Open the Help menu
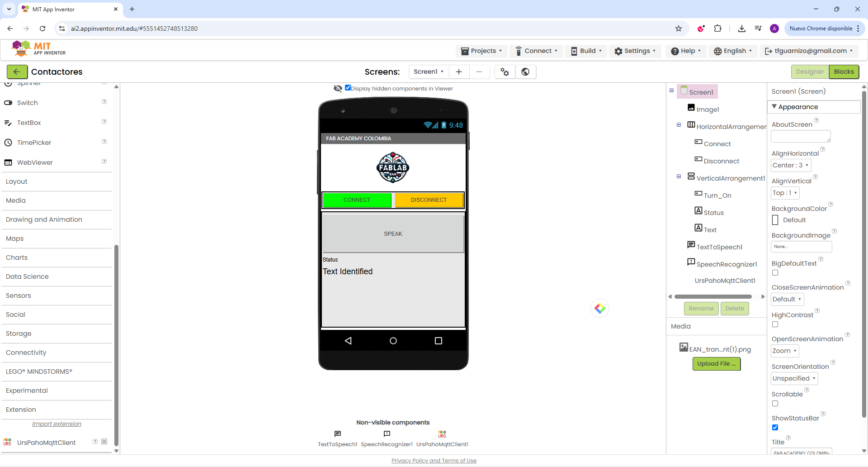The image size is (868, 467). (x=685, y=51)
